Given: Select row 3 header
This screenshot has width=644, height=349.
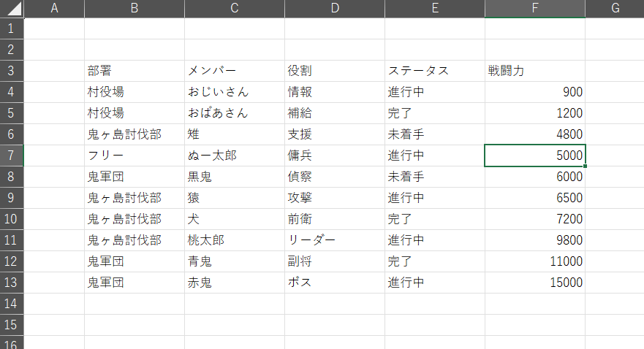Looking at the screenshot, I should 12,71.
